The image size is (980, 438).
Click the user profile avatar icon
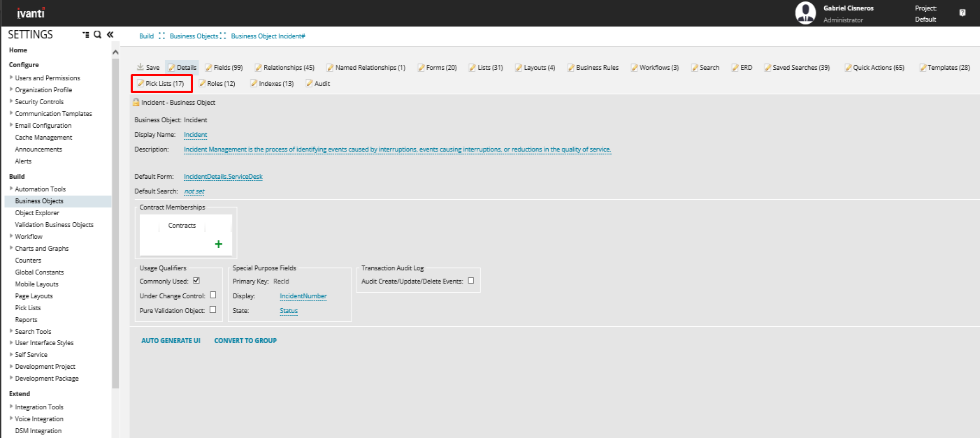pos(806,13)
